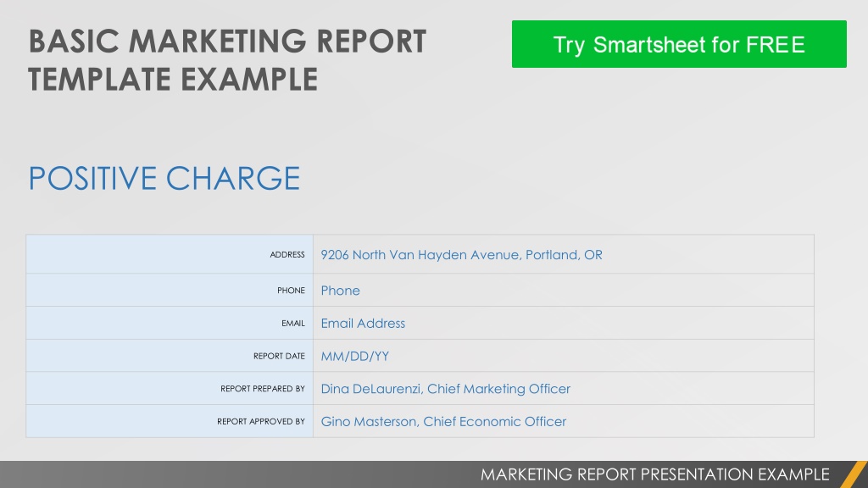Image resolution: width=868 pixels, height=488 pixels.
Task: Select the Basic Marketing Report Template Example title
Action: [x=227, y=60]
